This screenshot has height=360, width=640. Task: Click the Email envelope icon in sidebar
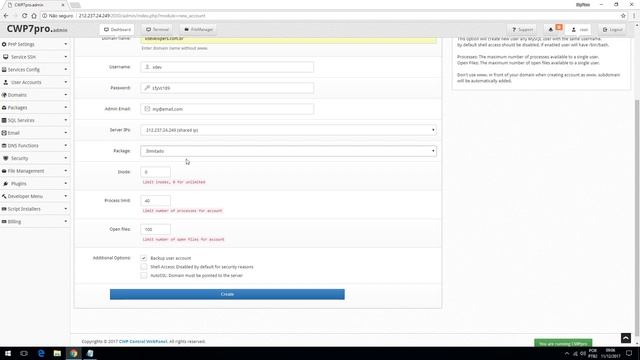click(4, 133)
